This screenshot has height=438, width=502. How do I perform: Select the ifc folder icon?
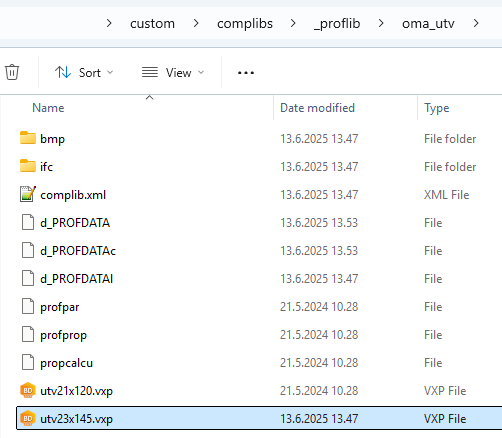(28, 166)
